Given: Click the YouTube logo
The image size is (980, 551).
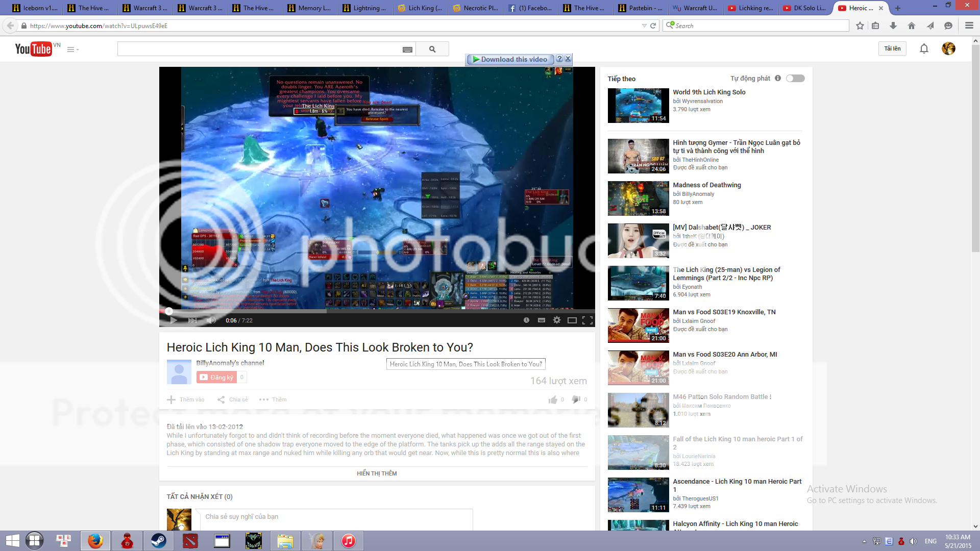Looking at the screenshot, I should pos(34,49).
